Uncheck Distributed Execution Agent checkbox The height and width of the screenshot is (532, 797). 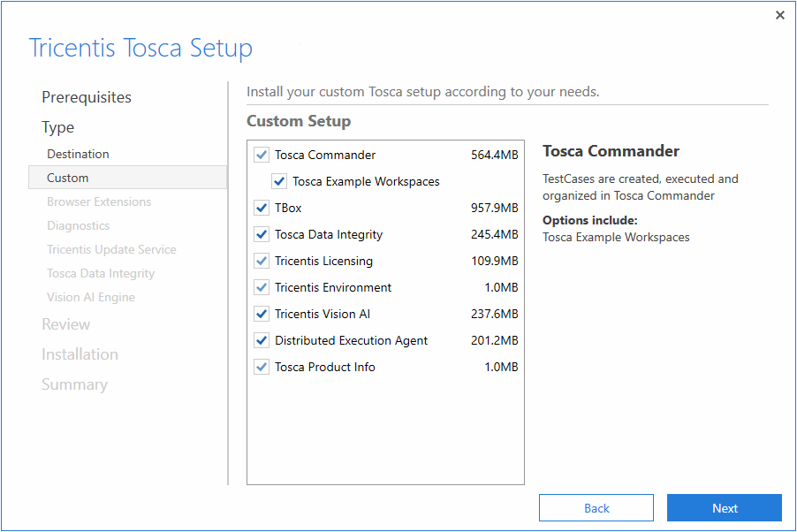tap(262, 340)
